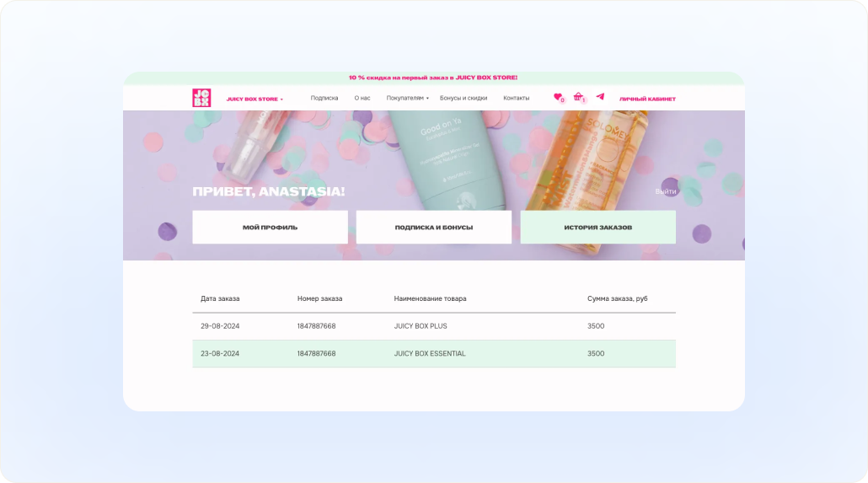Select the ИСТОРИЯ ЗАКАЗОВ tab
Screen dimensions: 868x483
click(x=597, y=227)
